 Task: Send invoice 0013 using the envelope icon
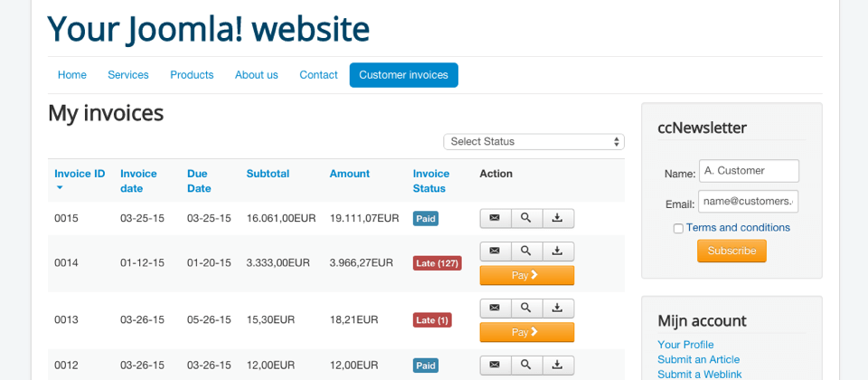495,309
